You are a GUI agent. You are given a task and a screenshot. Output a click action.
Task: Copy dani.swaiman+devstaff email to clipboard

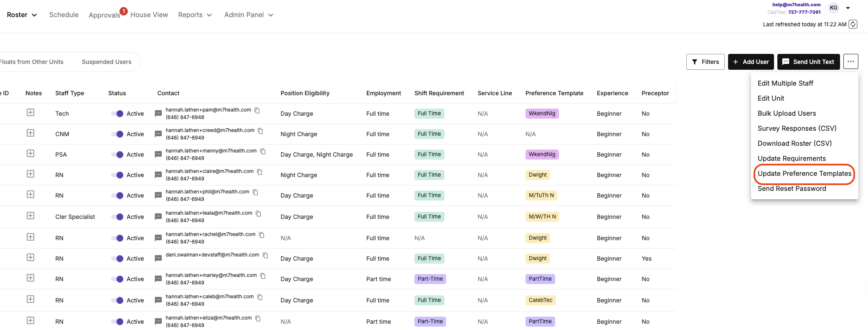265,255
